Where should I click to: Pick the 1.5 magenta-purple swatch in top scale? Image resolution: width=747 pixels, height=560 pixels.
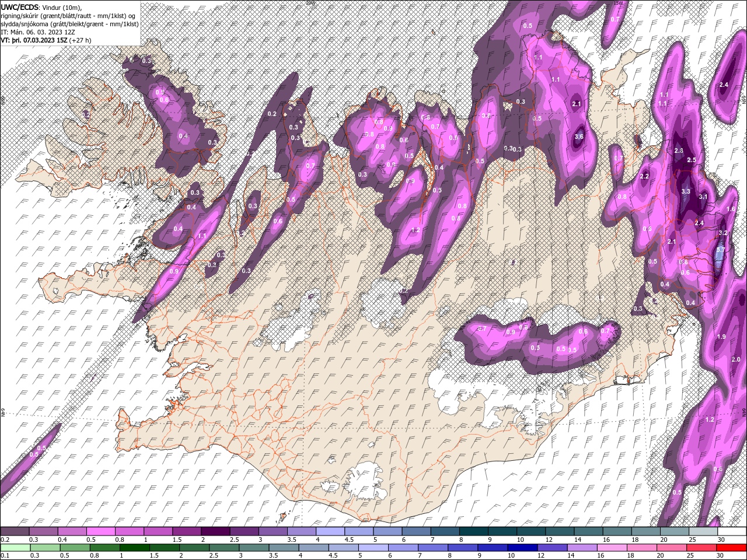[187, 531]
